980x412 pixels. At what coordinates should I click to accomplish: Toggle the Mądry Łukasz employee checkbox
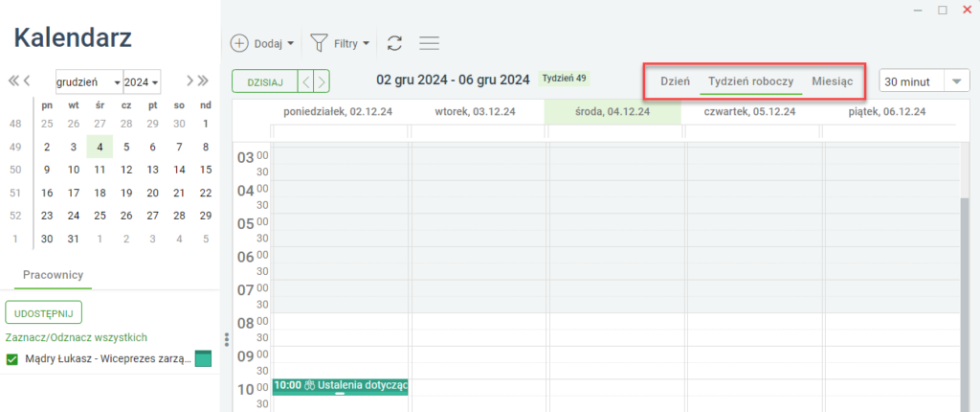pos(11,359)
